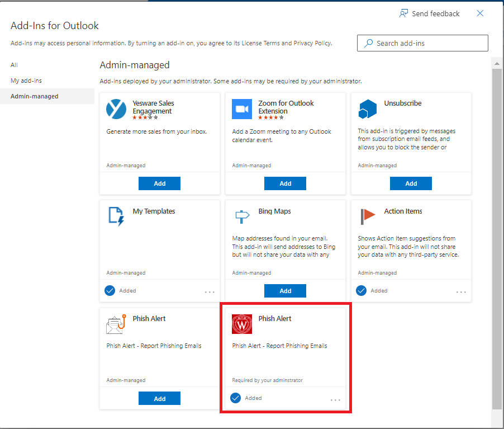Click the Phish Alert envelope hook icon

(116, 324)
